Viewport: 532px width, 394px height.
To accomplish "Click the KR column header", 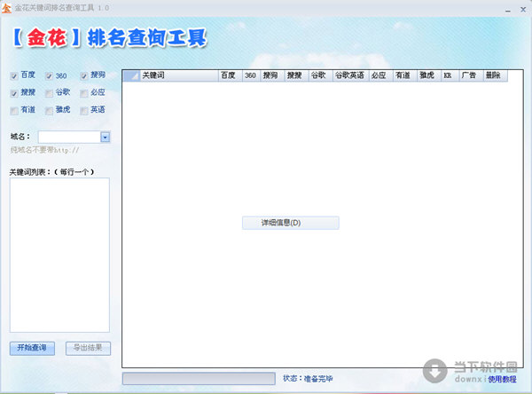I will tap(450, 75).
